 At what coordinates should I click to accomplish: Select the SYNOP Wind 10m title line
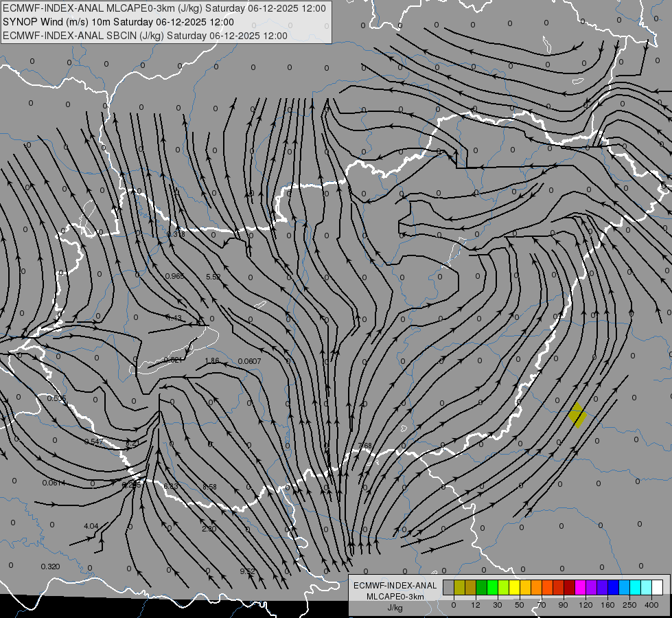coord(118,22)
